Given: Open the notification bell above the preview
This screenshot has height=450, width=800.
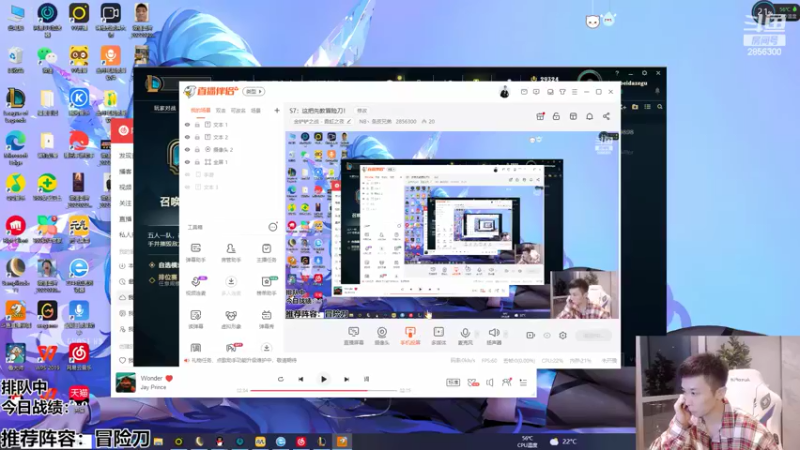Looking at the screenshot, I should point(589,116).
